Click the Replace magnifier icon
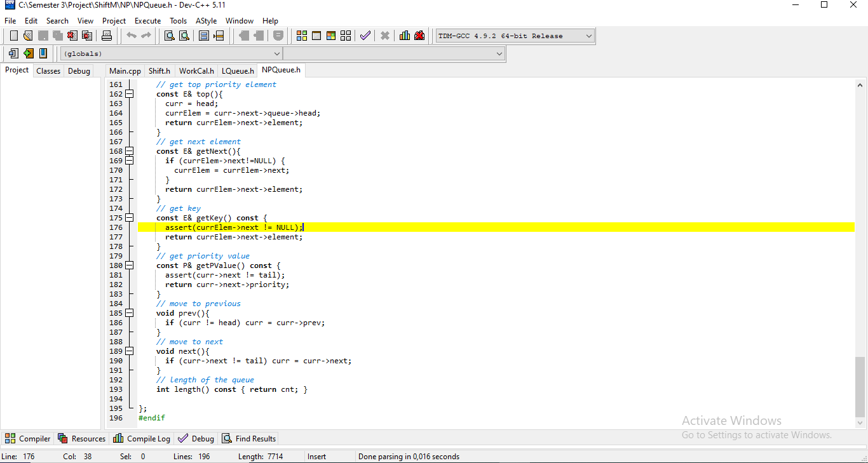Image resolution: width=868 pixels, height=463 pixels. [184, 36]
